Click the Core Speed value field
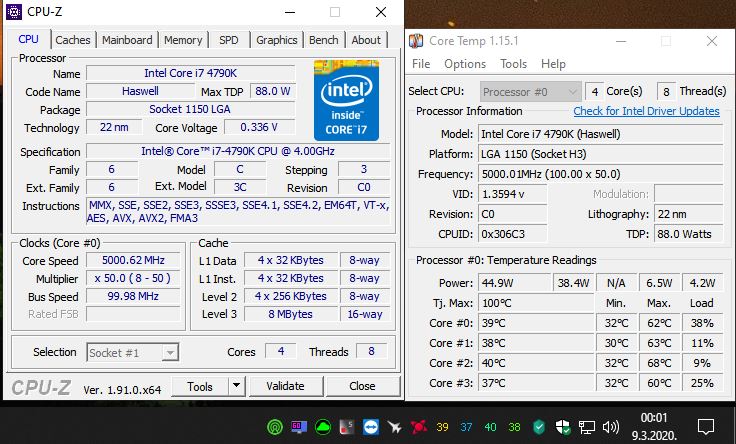 point(135,260)
